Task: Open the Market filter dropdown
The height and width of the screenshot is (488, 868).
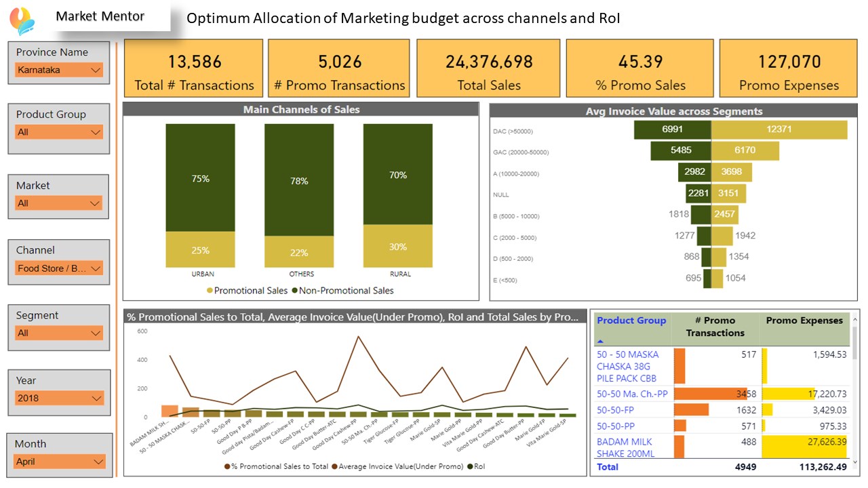Action: tap(59, 203)
